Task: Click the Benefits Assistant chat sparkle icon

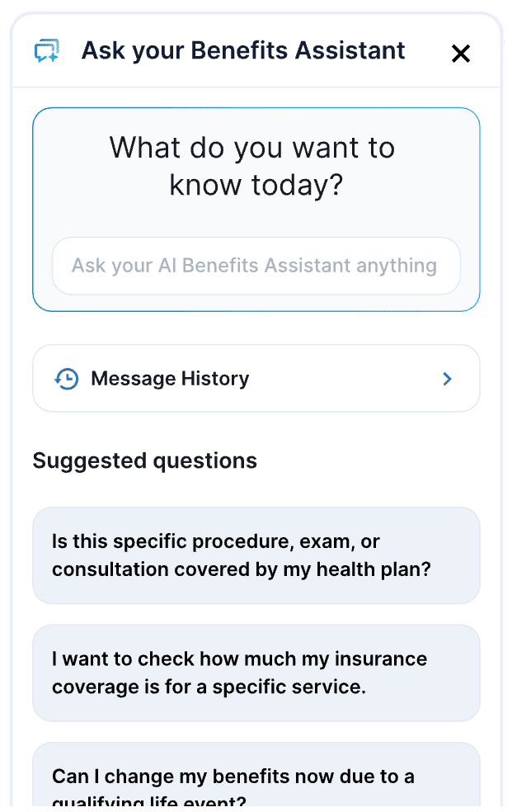Action: click(x=46, y=51)
